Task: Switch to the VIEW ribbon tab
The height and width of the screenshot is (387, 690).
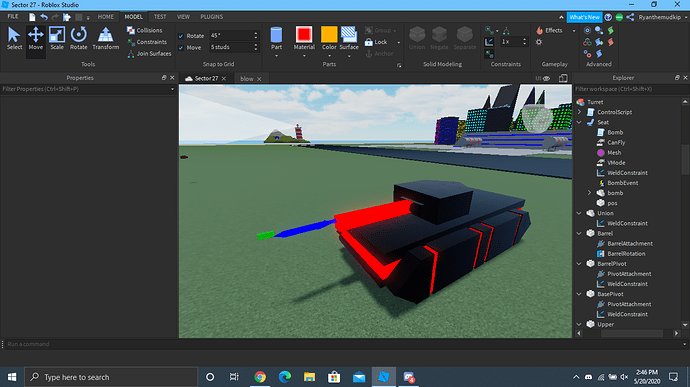Action: [x=183, y=17]
